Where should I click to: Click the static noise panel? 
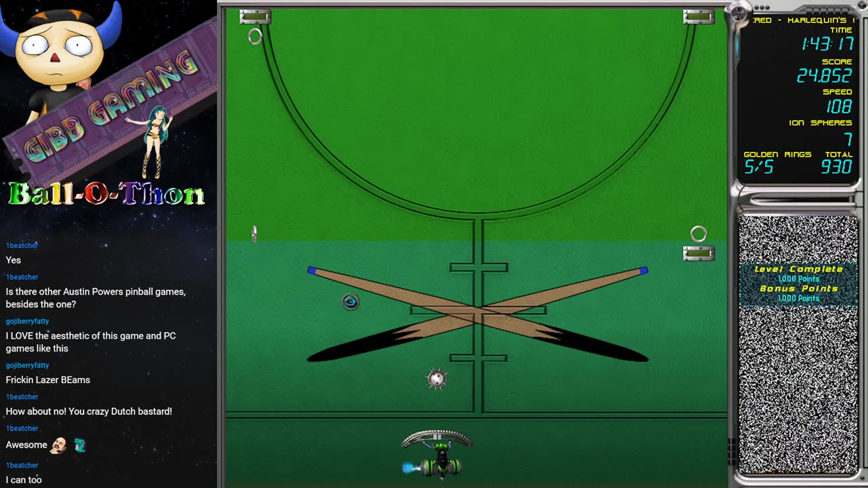[798, 344]
